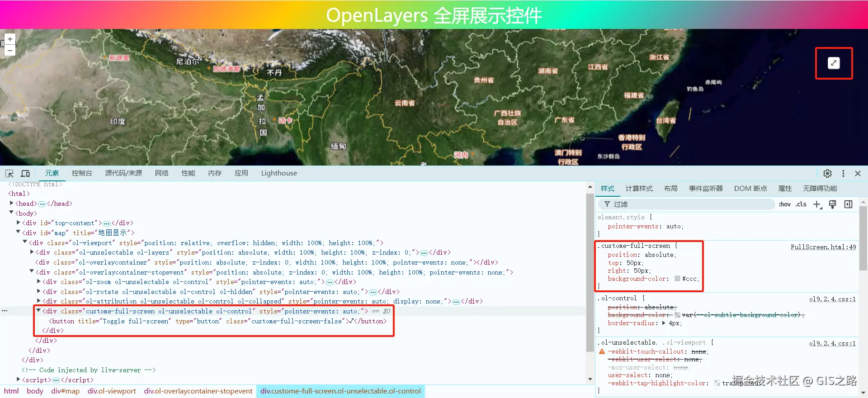This screenshot has width=868, height=398.
Task: Select the 事件监听器 pane tab
Action: 706,189
